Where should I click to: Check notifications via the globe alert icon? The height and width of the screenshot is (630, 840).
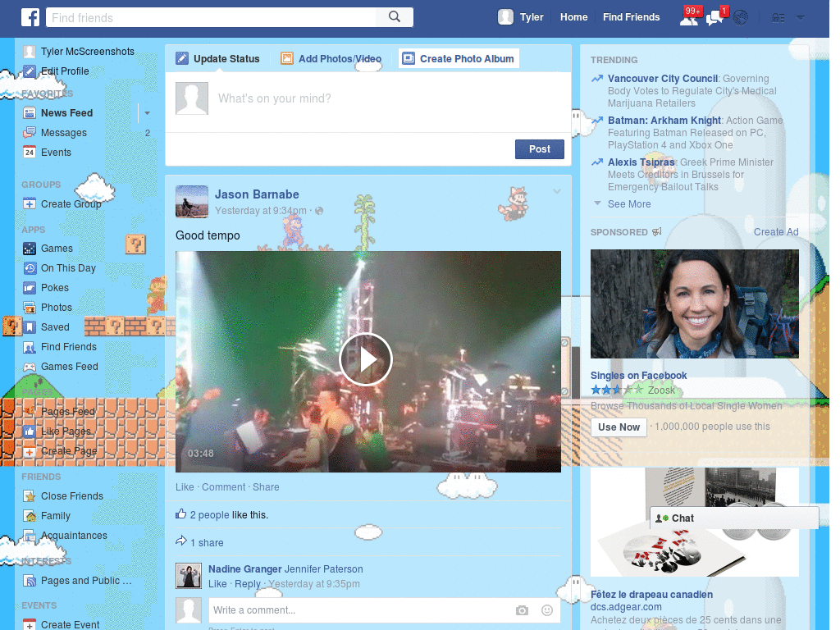pyautogui.click(x=739, y=16)
